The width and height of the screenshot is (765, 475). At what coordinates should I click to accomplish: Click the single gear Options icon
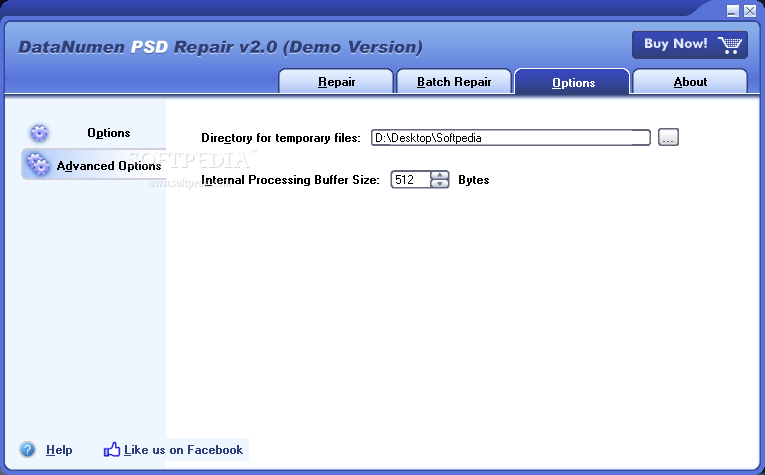[x=39, y=133]
